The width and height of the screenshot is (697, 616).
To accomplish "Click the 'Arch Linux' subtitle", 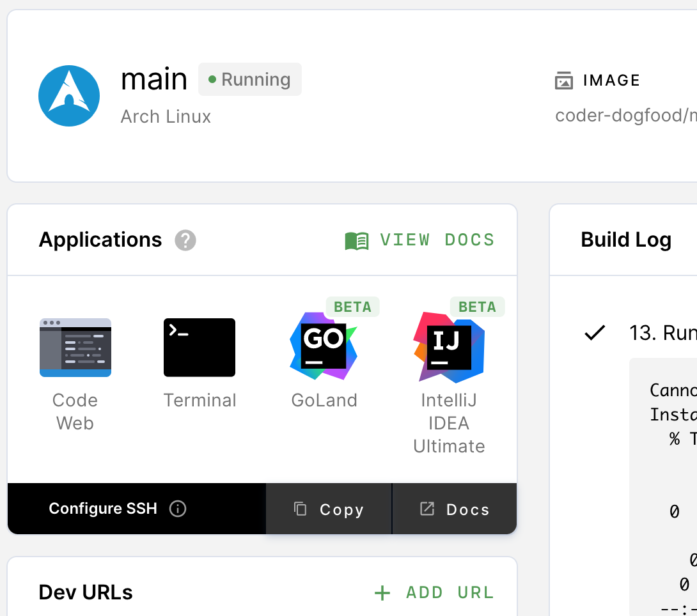I will pyautogui.click(x=166, y=117).
